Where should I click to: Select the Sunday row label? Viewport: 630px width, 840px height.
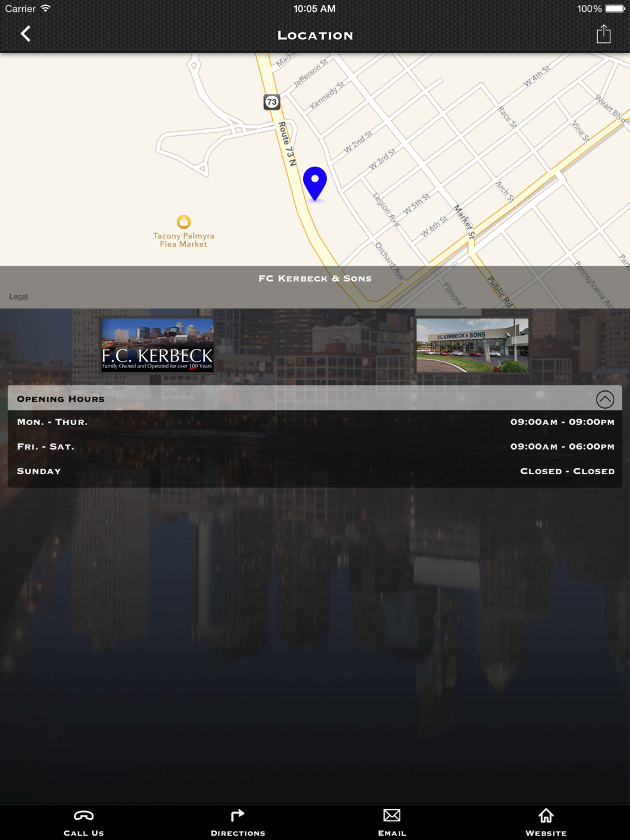click(x=39, y=471)
